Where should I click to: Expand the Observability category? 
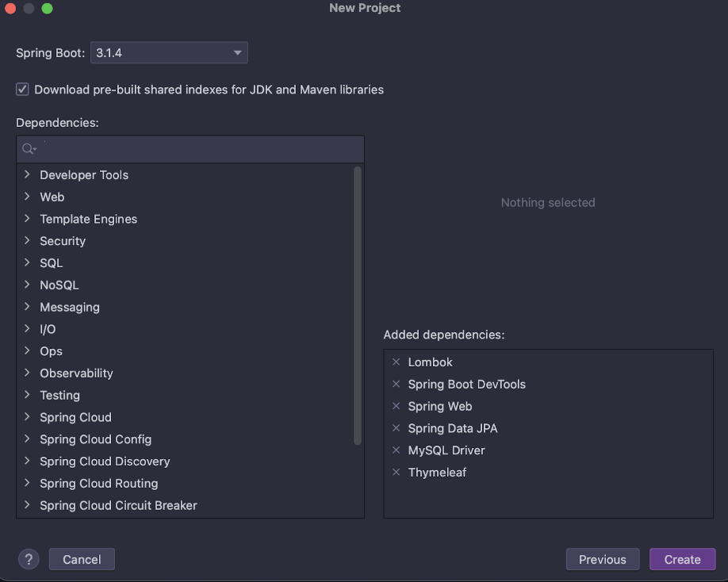point(27,373)
